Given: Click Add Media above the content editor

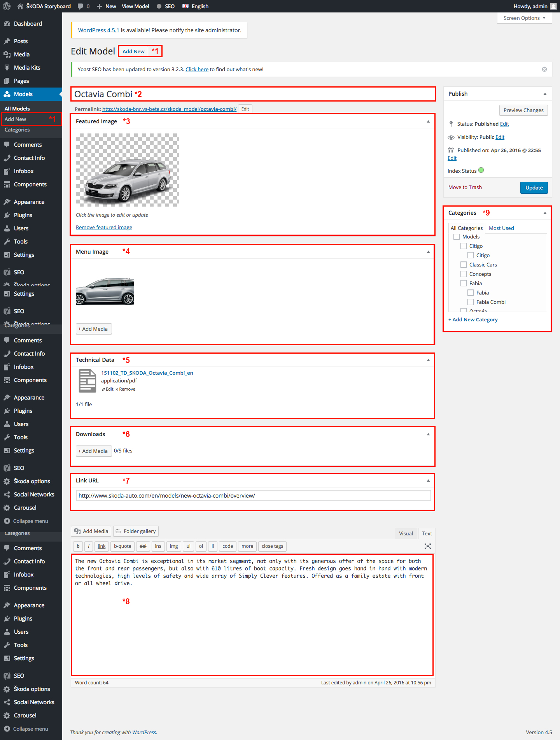Looking at the screenshot, I should (91, 531).
